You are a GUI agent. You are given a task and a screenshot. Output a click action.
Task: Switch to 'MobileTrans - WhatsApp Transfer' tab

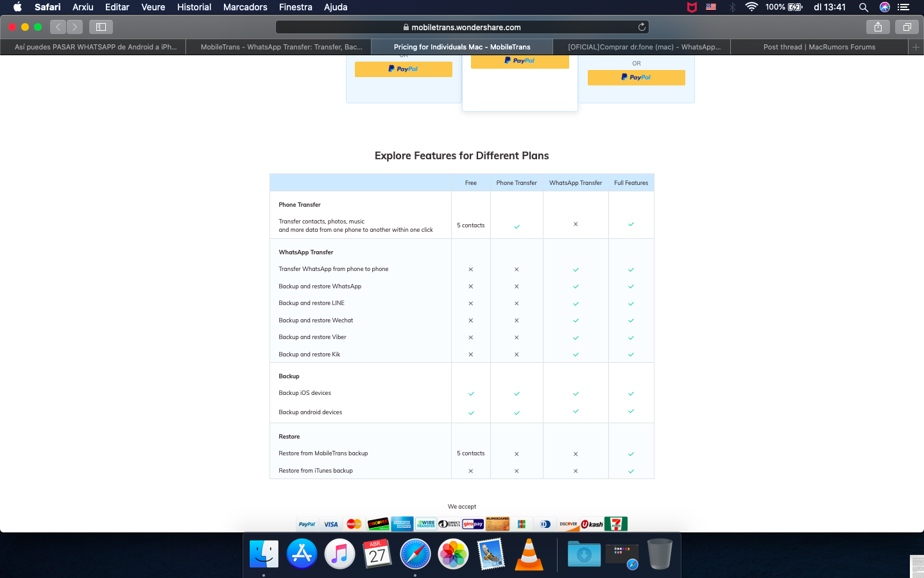pyautogui.click(x=280, y=47)
